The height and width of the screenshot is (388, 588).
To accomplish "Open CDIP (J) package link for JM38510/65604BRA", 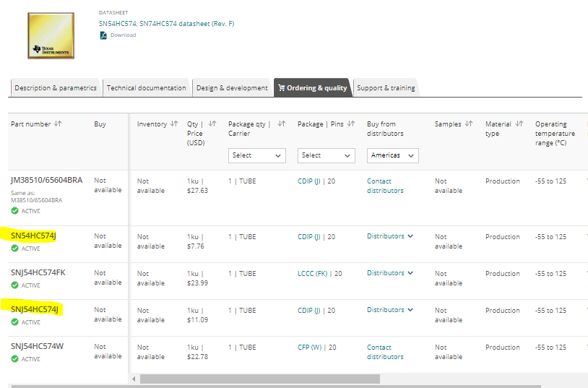I will click(x=309, y=181).
